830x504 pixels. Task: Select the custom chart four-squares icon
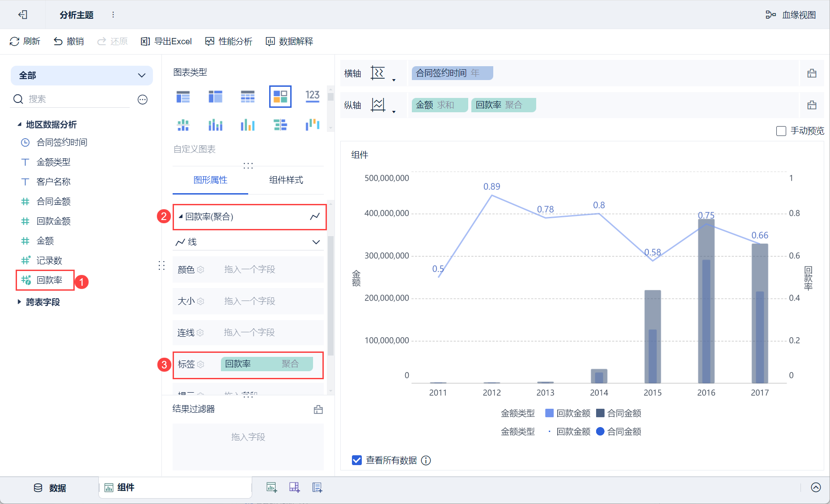280,97
